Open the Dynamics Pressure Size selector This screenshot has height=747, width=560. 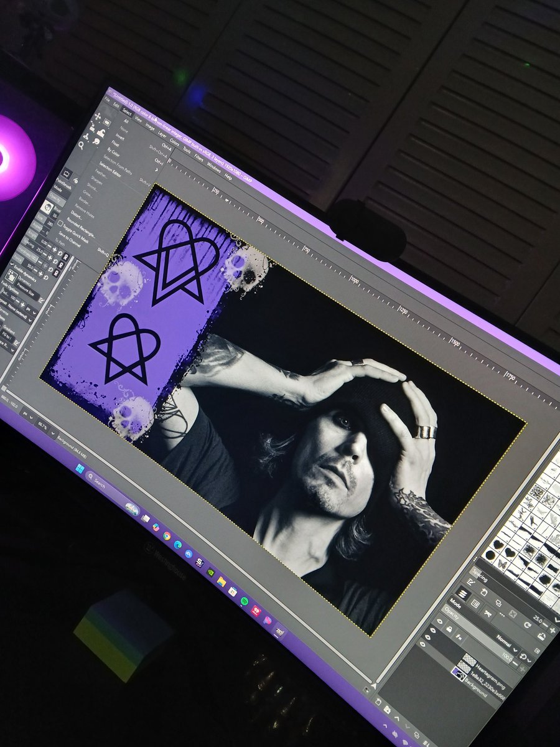coord(26,291)
